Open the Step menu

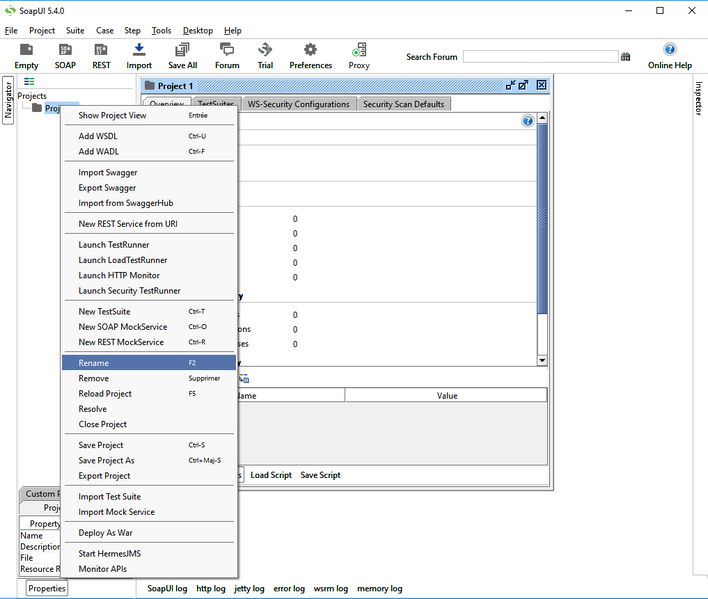coord(132,31)
